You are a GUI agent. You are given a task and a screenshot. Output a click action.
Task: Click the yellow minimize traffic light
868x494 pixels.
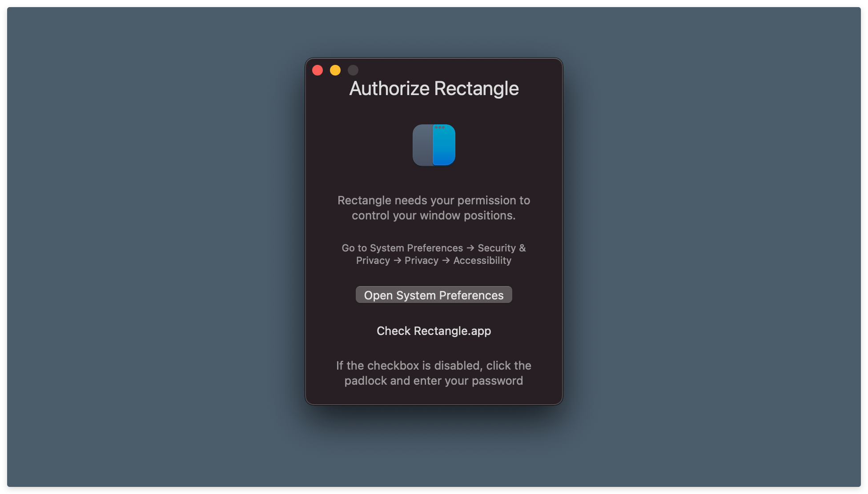point(335,70)
